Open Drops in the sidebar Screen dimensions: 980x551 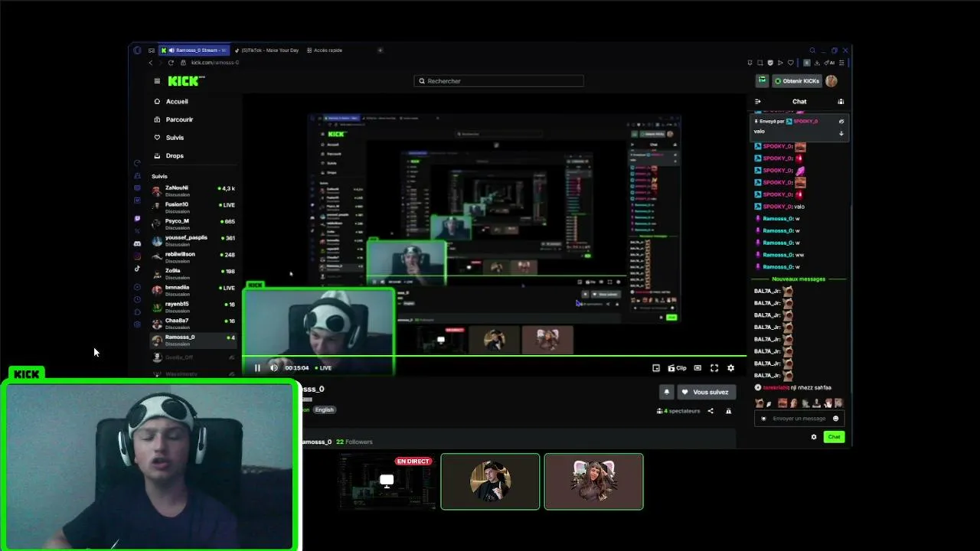click(x=169, y=155)
